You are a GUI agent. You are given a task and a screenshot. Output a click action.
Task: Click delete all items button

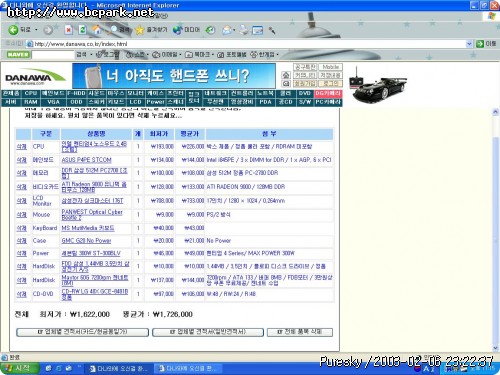click(x=300, y=332)
